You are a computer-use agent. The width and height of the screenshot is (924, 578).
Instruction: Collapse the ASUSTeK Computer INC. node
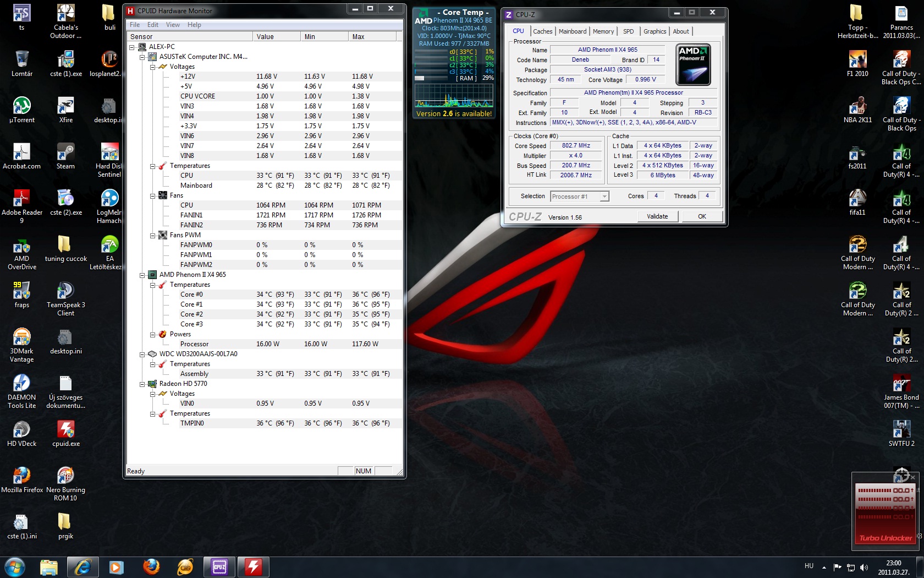142,57
